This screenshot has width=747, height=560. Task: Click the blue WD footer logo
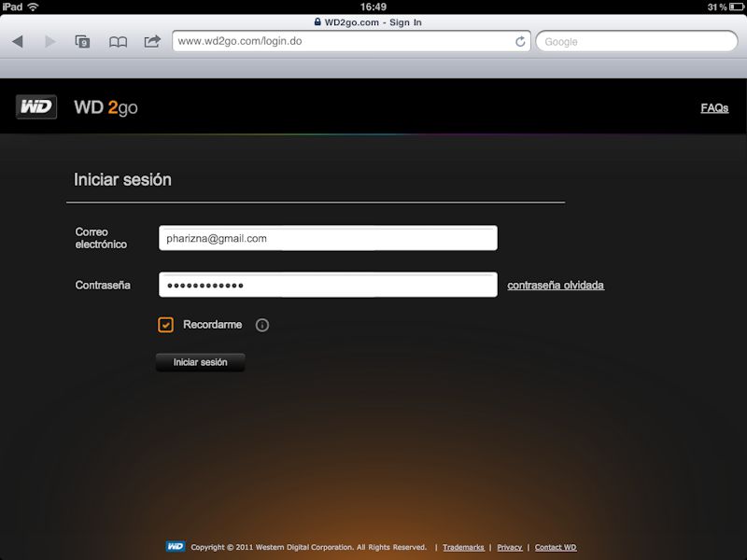pyautogui.click(x=176, y=546)
